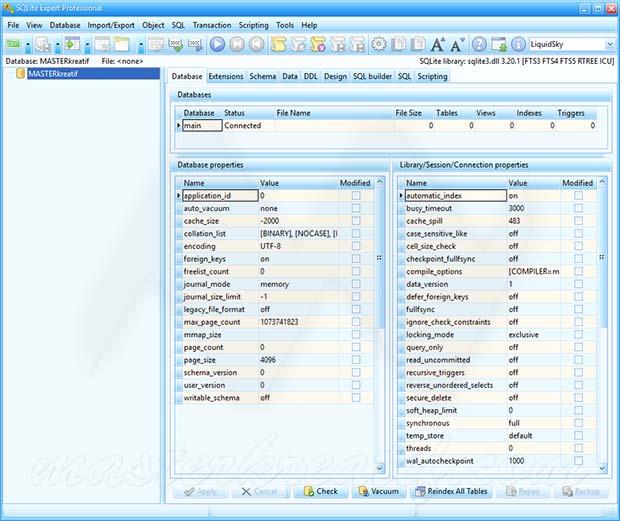This screenshot has width=620, height=521.
Task: Click the window with green arrow icon
Action: (499, 44)
